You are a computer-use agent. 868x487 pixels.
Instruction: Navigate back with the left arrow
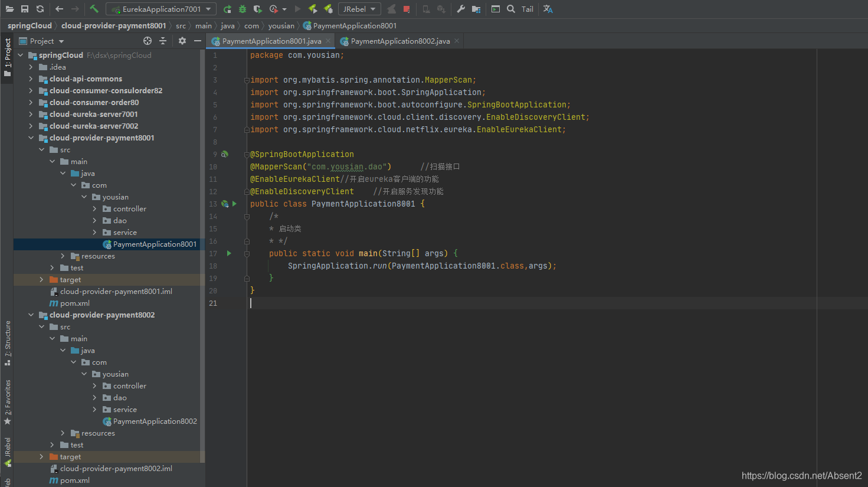(59, 9)
